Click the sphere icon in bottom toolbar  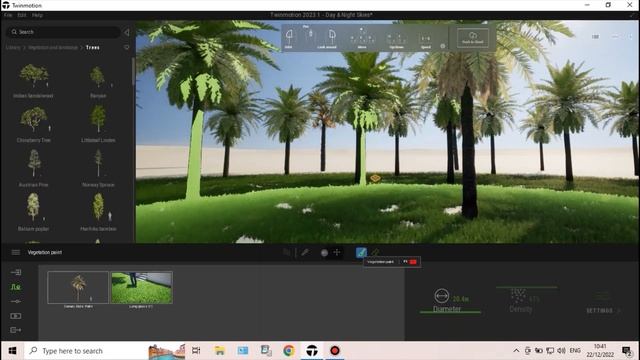(x=324, y=253)
